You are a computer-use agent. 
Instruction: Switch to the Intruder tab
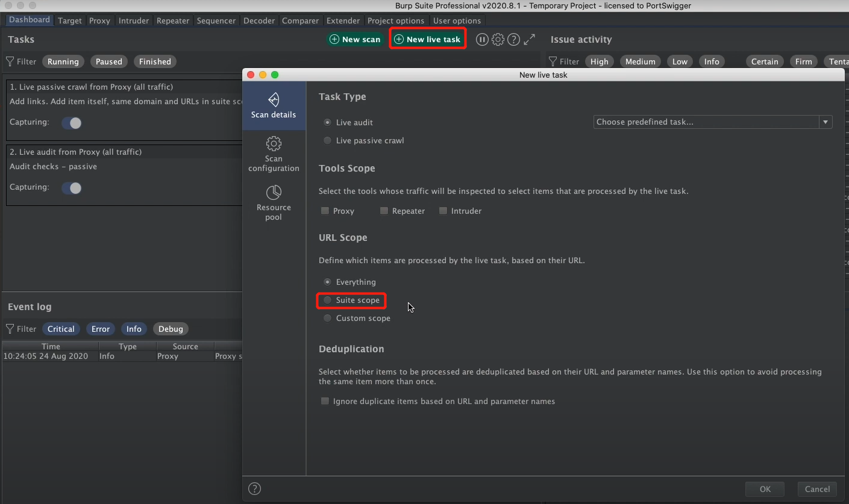134,20
